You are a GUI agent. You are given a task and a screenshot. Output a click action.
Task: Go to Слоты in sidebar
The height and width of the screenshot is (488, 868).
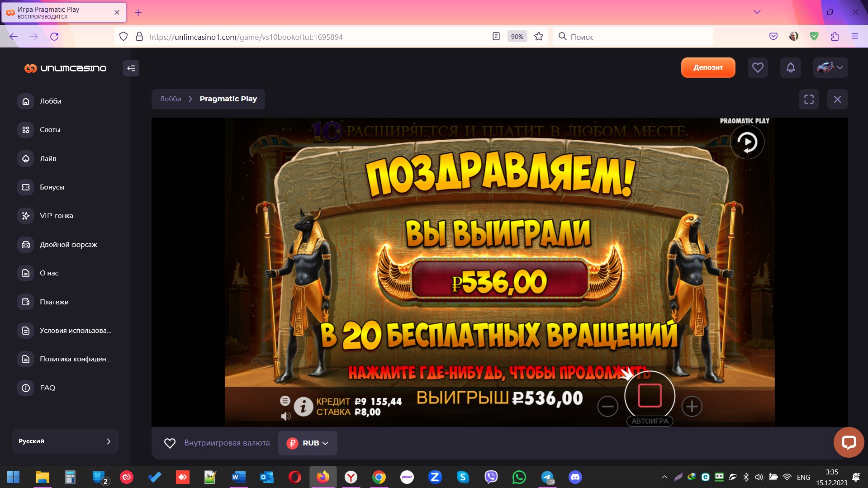click(x=50, y=130)
